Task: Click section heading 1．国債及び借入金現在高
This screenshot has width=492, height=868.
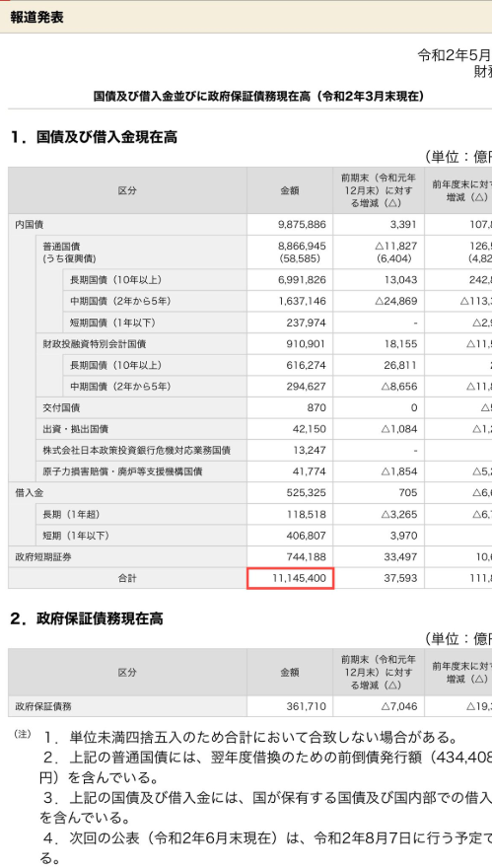Action: [x=94, y=137]
